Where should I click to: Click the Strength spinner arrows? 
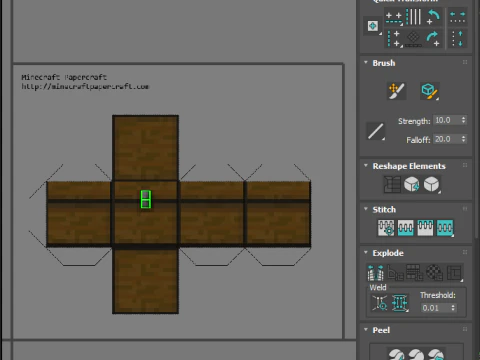coord(463,120)
